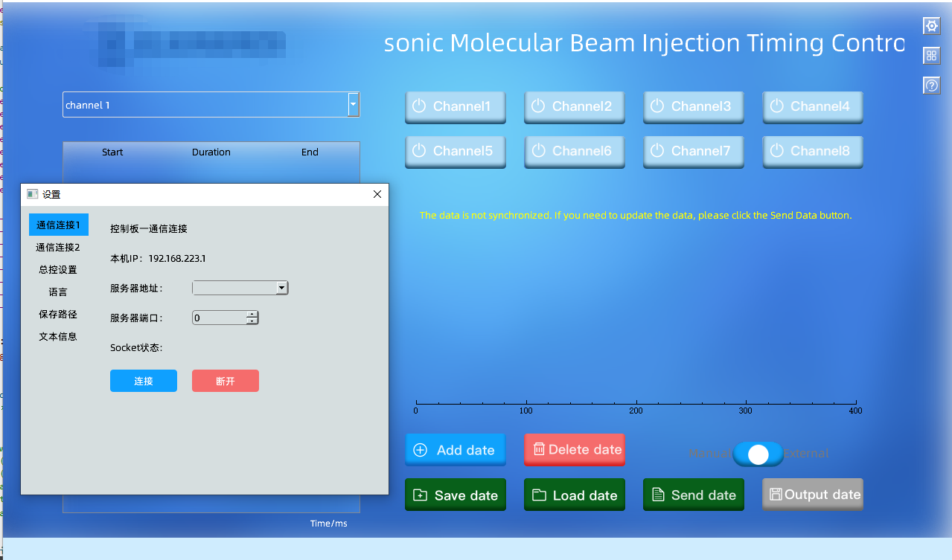Toggle Channel6 power button
The height and width of the screenshot is (560, 952).
coord(574,152)
